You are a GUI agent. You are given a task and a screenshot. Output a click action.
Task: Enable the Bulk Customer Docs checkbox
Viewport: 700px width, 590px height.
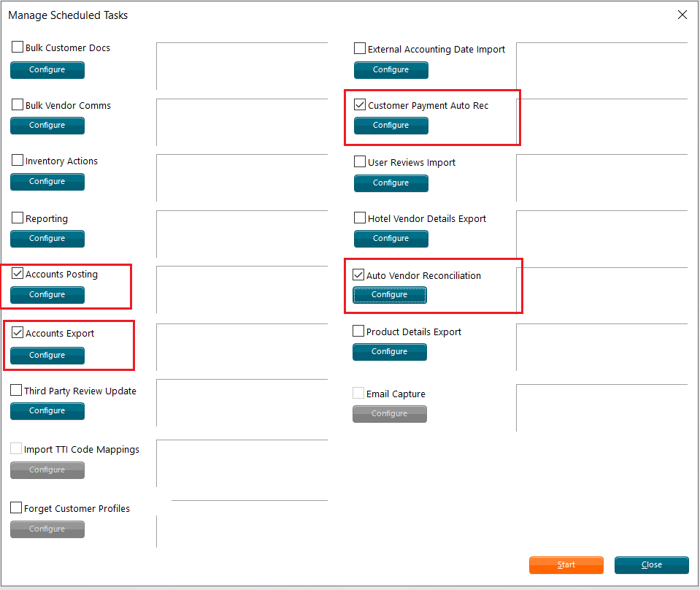18,47
